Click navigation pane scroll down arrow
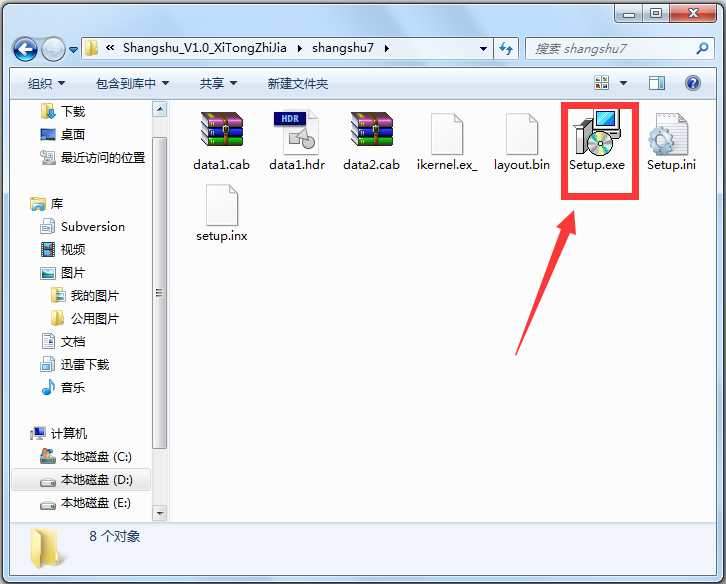The width and height of the screenshot is (726, 584). [160, 513]
